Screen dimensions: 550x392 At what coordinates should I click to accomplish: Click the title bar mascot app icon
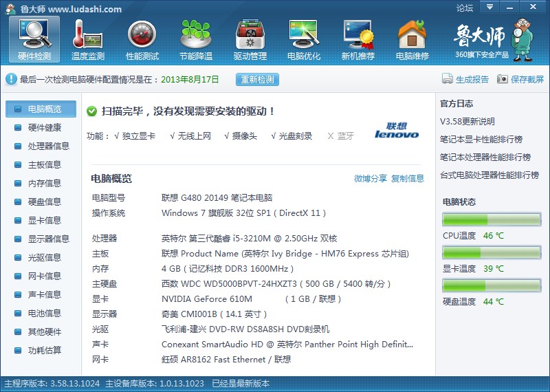pyautogui.click(x=10, y=9)
